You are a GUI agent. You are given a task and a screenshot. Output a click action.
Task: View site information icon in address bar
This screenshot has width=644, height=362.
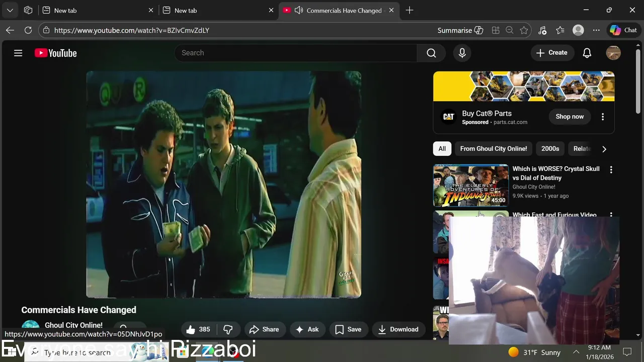(46, 30)
